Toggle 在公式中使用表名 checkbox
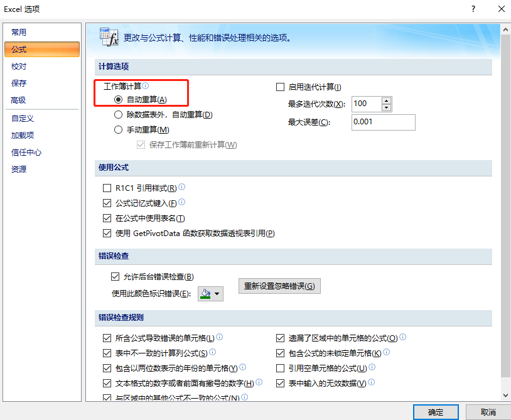 pyautogui.click(x=107, y=218)
